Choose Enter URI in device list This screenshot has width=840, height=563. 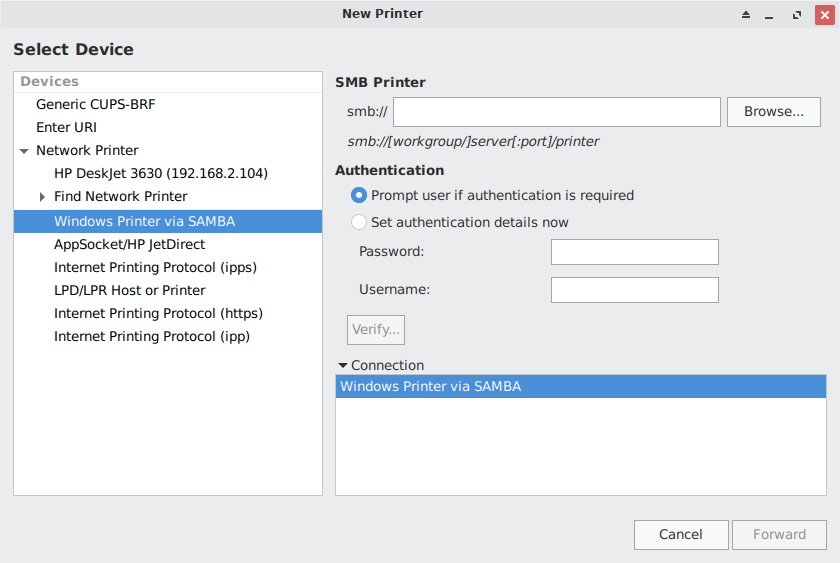tap(66, 127)
